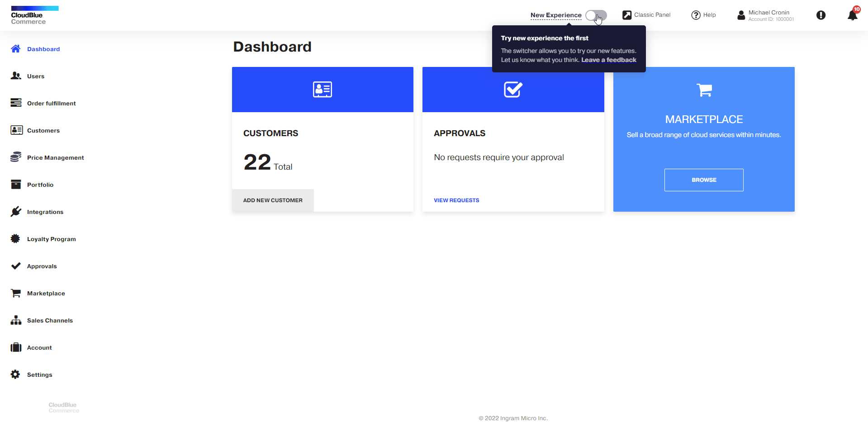Navigate to Customers menu entry

pos(43,130)
